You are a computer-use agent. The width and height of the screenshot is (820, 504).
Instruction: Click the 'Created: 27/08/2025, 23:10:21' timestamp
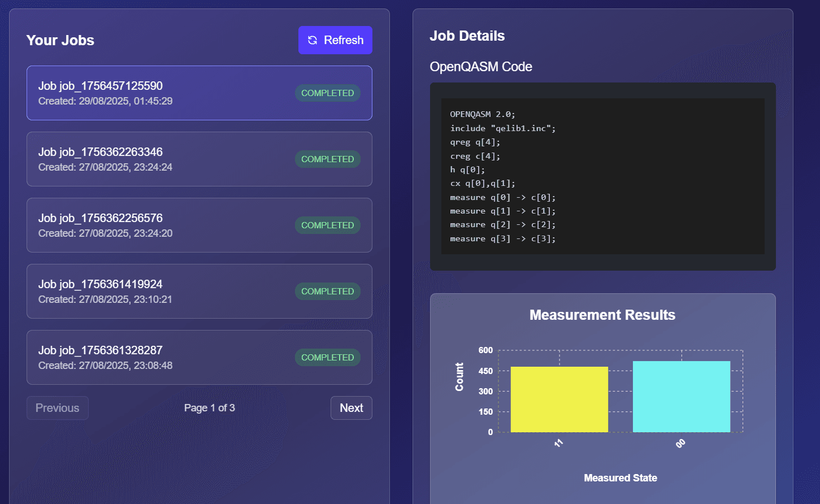[x=106, y=299]
